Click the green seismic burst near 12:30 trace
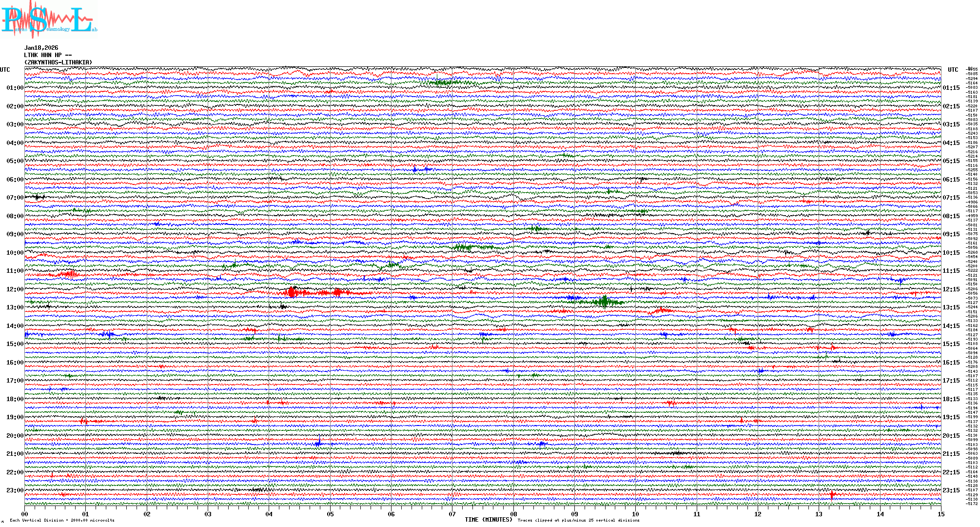 click(604, 301)
